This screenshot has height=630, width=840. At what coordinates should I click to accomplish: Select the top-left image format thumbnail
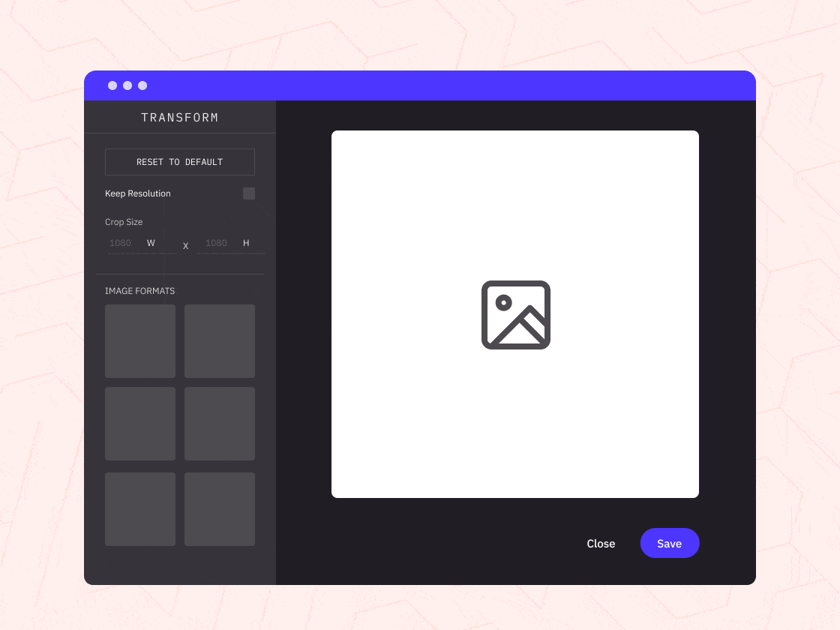coord(140,341)
